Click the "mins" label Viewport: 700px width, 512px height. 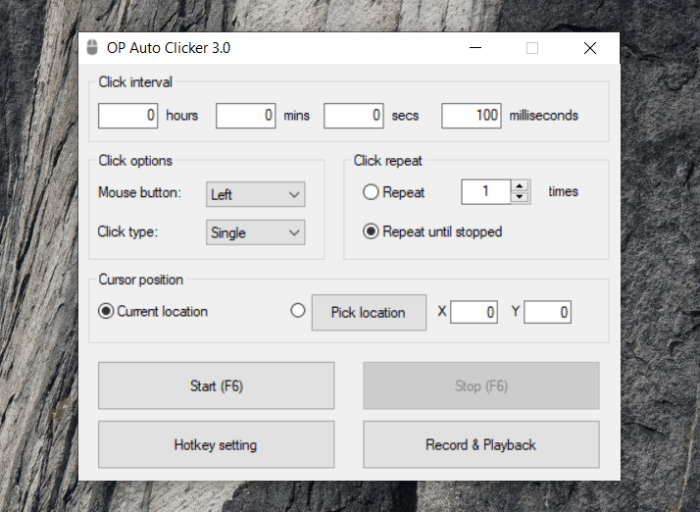(x=296, y=116)
